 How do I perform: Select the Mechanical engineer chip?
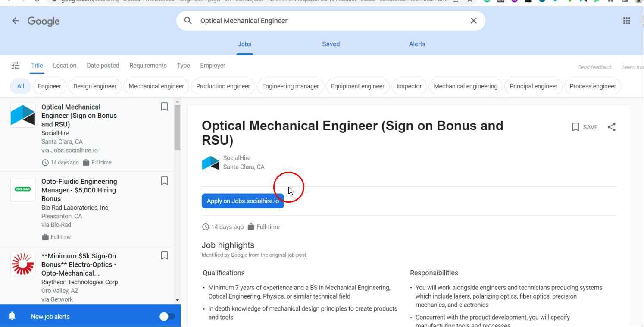click(156, 86)
